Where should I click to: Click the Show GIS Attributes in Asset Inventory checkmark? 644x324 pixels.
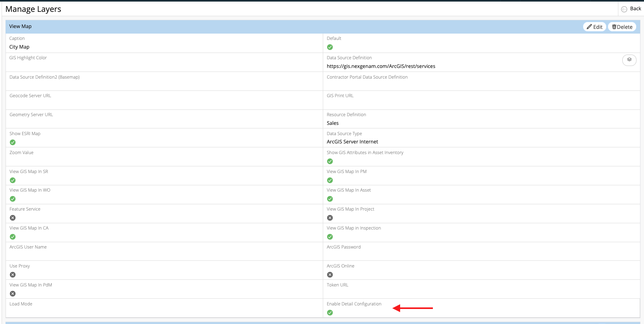[x=330, y=161]
